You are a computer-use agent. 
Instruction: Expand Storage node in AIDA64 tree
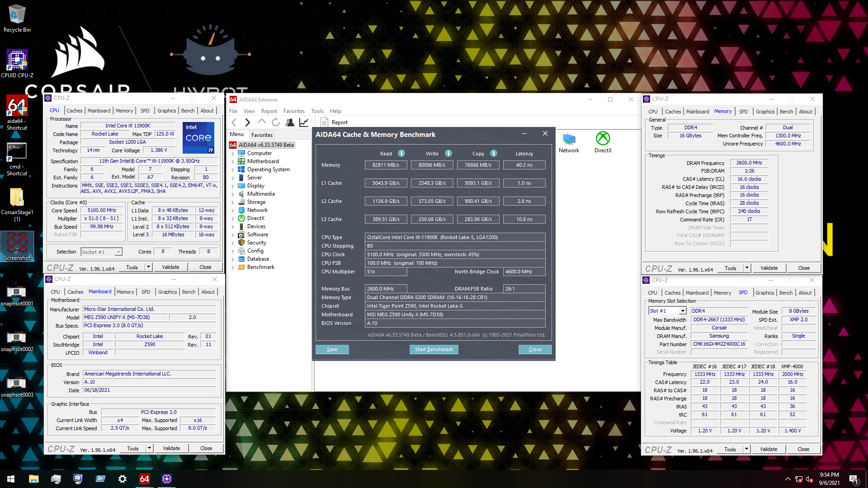point(233,202)
